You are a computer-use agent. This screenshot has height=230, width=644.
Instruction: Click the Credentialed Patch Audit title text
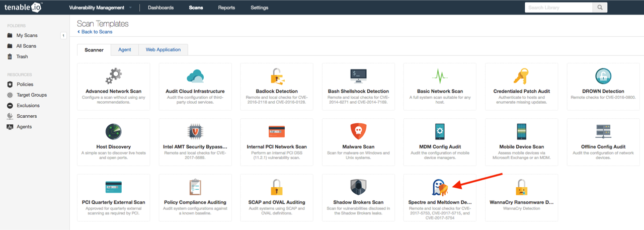pos(521,91)
